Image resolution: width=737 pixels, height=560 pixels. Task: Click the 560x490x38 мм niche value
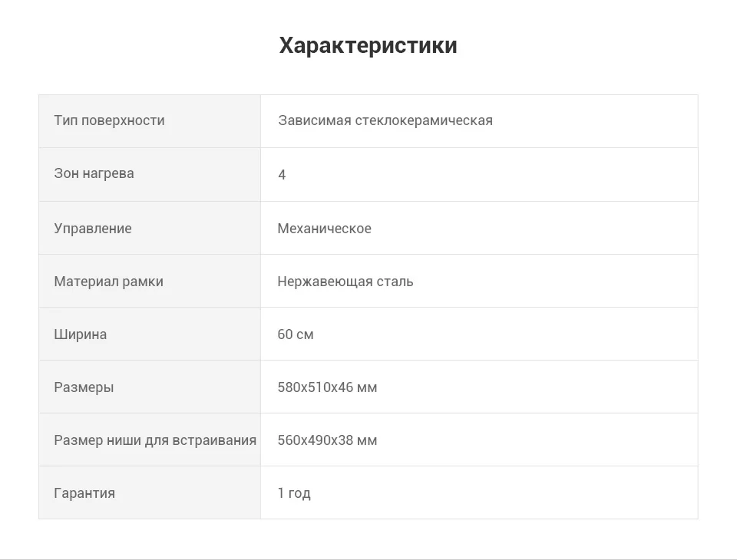pyautogui.click(x=327, y=440)
